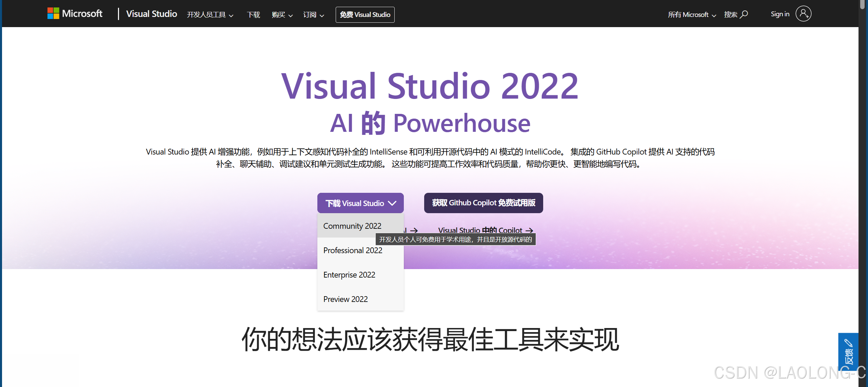Choose Professional 2022 edition

pyautogui.click(x=353, y=250)
